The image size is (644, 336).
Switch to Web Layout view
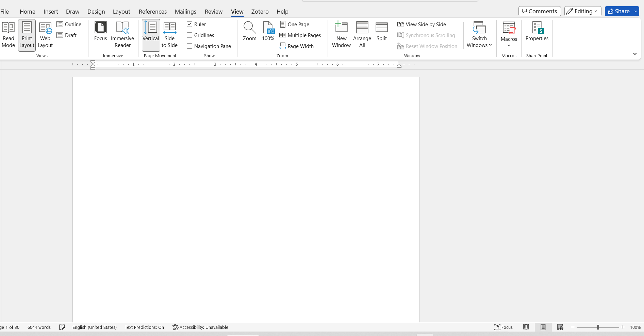[45, 35]
